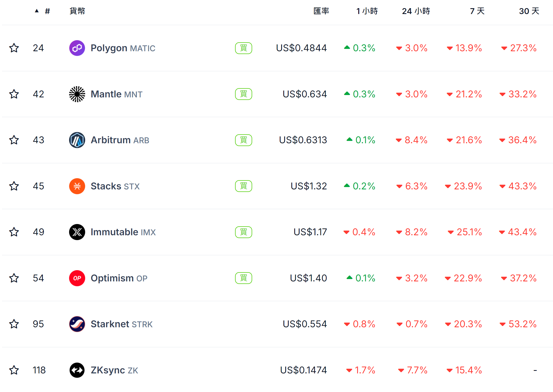Image resolution: width=553 pixels, height=392 pixels.
Task: Click the Optimism OP coin logo
Action: tap(77, 278)
